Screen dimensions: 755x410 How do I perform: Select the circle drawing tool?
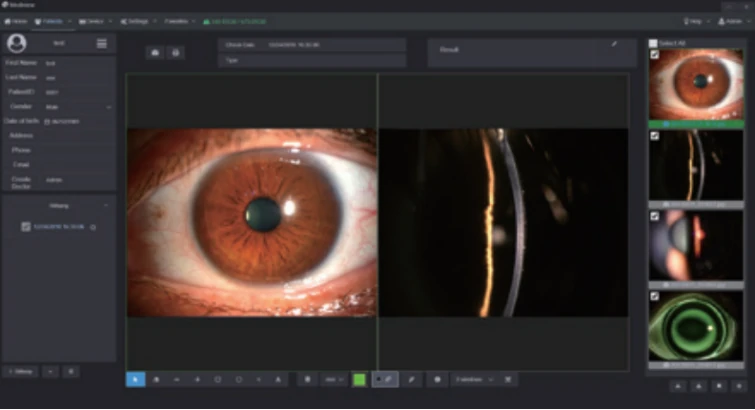click(x=238, y=380)
